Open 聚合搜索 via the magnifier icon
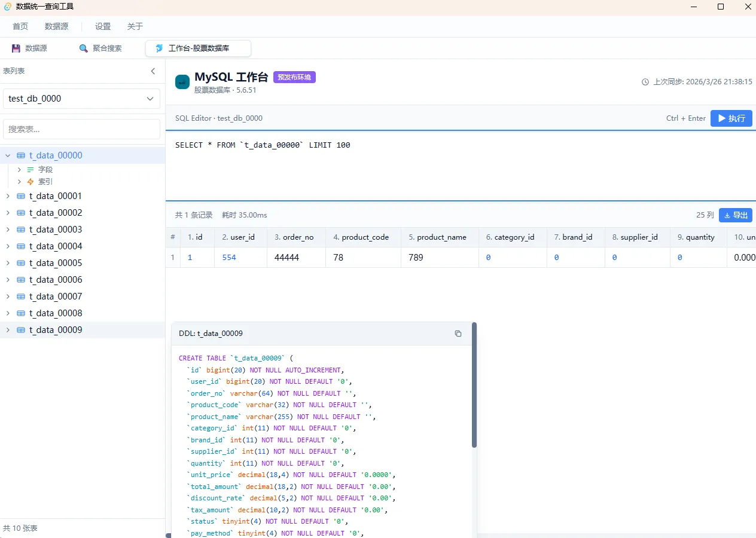Viewport: 756px width, 538px height. [84, 48]
